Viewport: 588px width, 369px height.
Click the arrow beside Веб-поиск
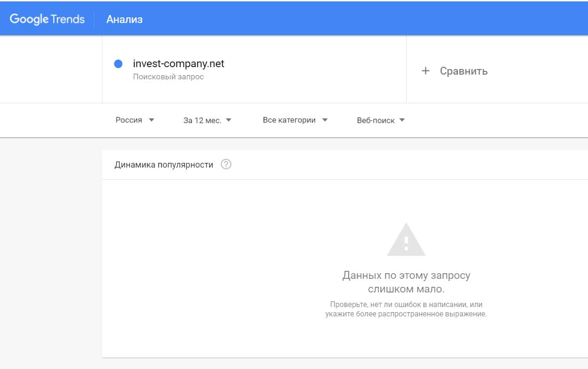(402, 120)
